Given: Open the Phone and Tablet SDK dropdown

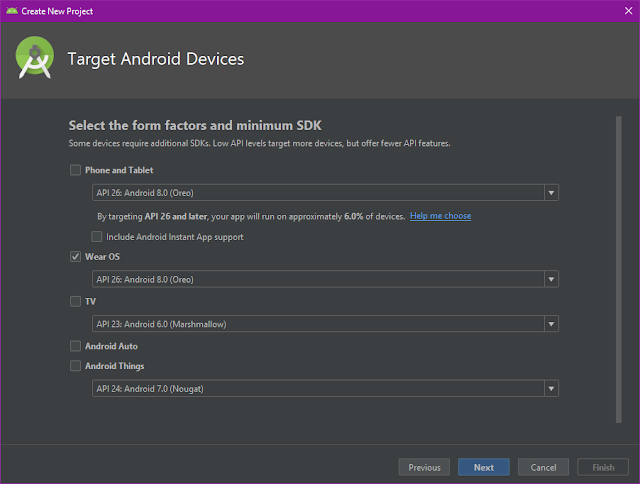Looking at the screenshot, I should click(551, 193).
